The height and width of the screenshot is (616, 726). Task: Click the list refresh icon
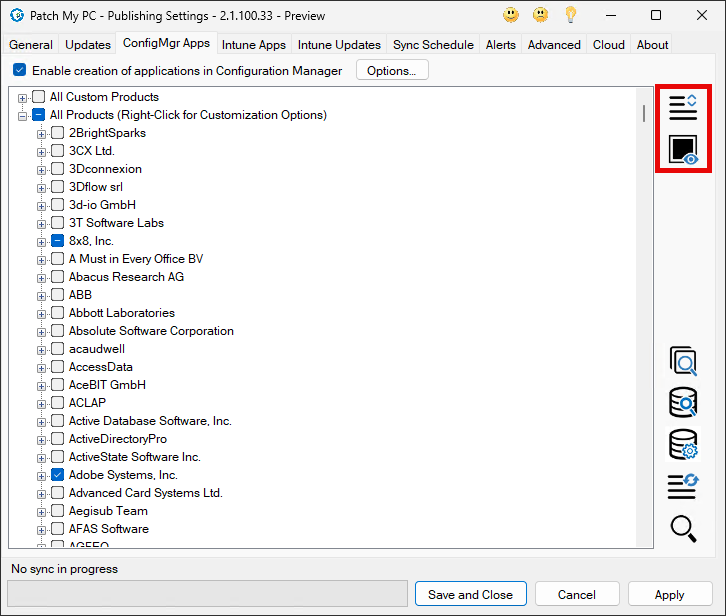point(683,487)
